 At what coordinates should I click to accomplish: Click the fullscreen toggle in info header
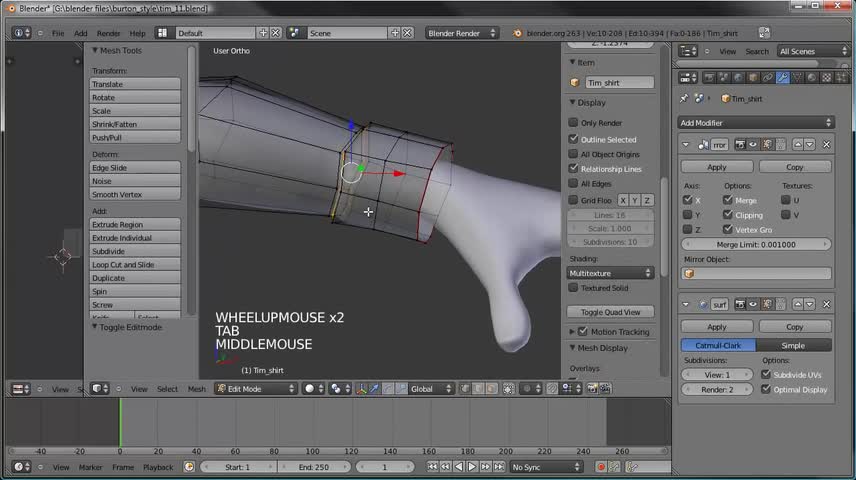[764, 33]
